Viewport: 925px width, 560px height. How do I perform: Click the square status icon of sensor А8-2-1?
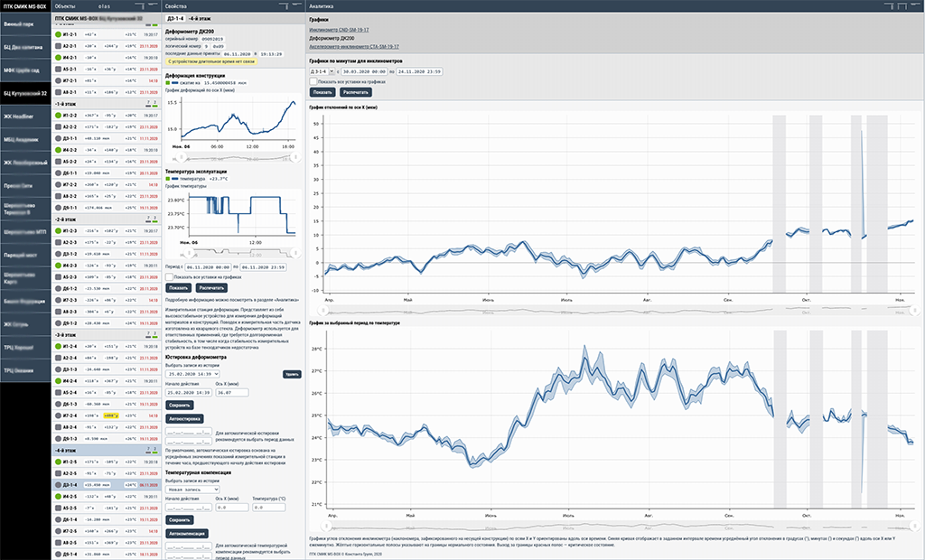(x=58, y=92)
